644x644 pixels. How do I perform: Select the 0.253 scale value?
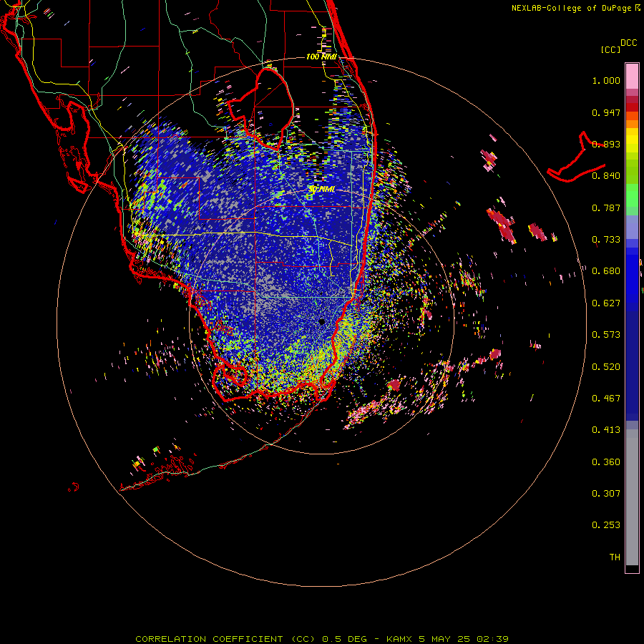coord(606,525)
